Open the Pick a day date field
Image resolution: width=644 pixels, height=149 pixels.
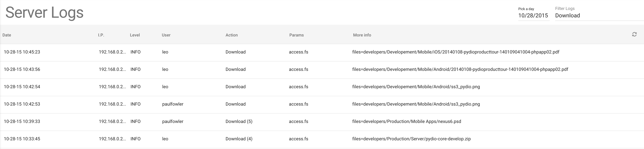click(533, 15)
